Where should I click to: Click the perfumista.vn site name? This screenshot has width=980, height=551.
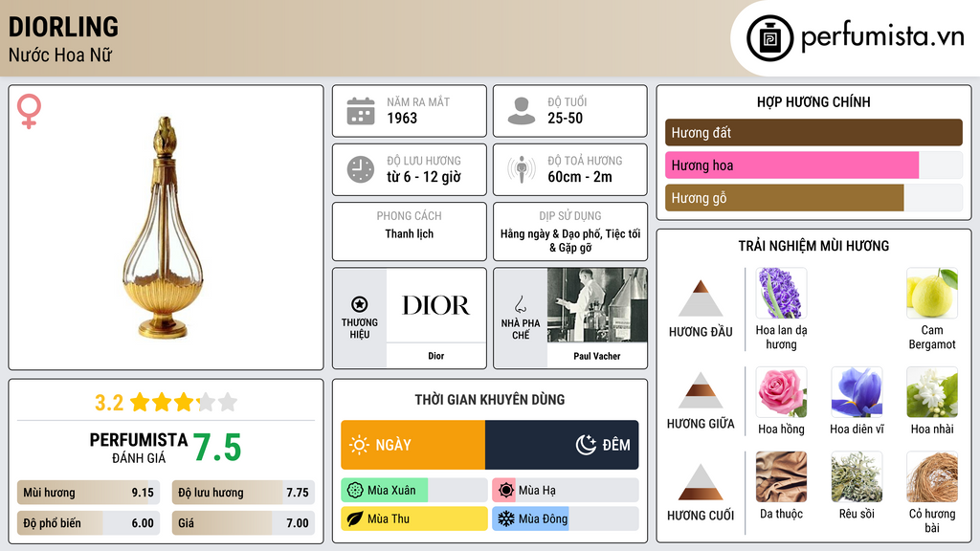click(x=882, y=37)
